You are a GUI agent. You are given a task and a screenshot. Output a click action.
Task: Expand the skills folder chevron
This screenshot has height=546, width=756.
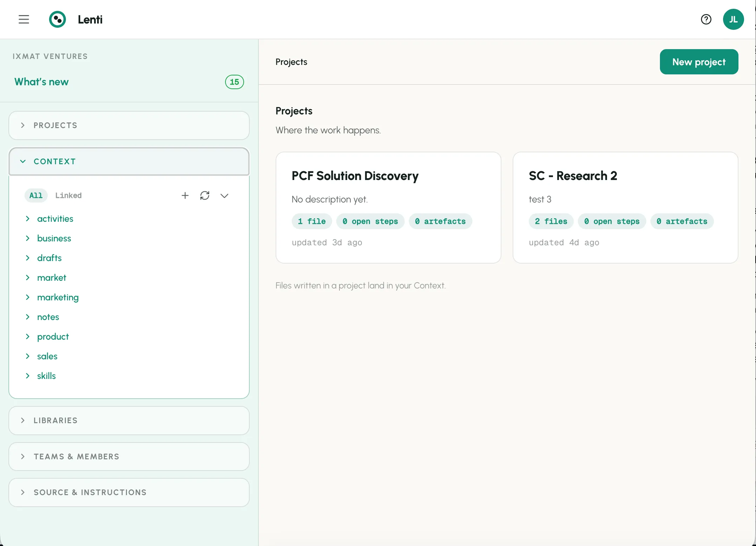[x=27, y=376]
